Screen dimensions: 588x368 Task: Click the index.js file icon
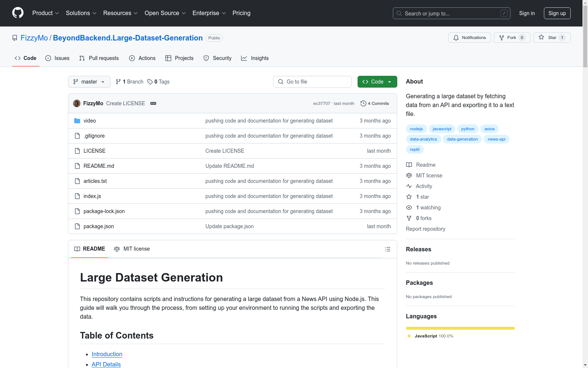[x=77, y=196]
